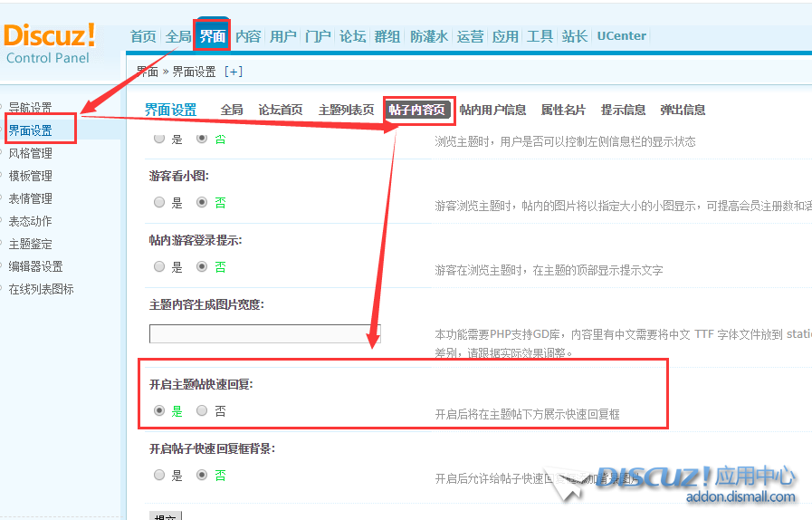
Task: Switch to the 论坛首页 settings tab
Action: pyautogui.click(x=281, y=110)
